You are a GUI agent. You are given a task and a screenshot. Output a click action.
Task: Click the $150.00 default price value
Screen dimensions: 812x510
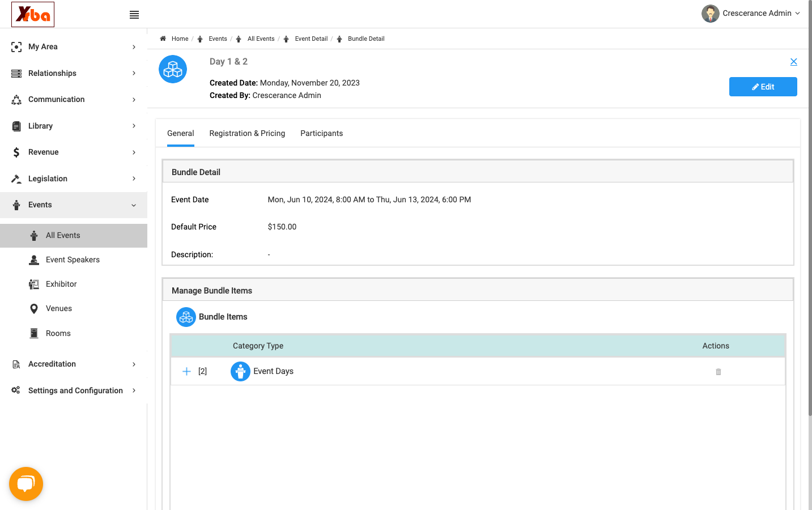(282, 227)
